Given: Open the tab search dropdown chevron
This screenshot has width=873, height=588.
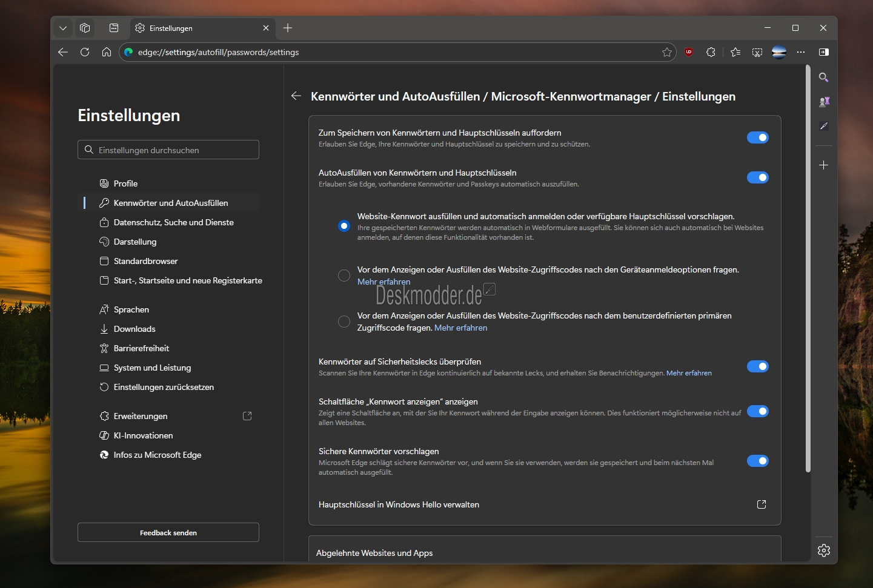Looking at the screenshot, I should click(63, 28).
